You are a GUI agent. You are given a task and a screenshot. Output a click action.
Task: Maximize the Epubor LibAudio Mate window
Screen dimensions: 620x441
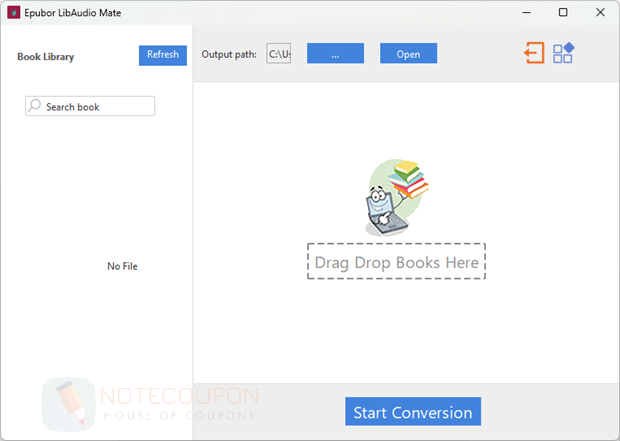point(563,13)
